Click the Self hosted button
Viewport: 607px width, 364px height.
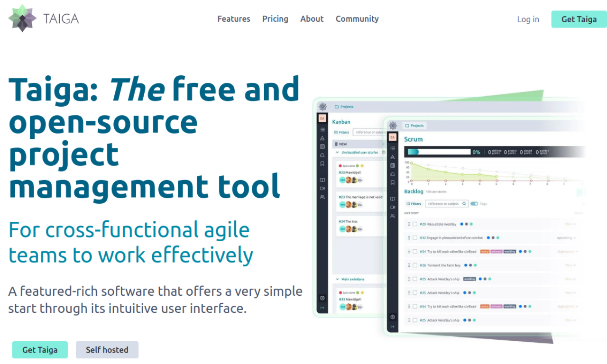(107, 350)
